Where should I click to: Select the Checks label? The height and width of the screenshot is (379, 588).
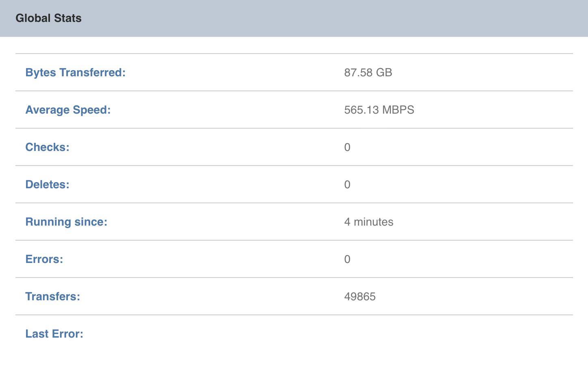click(x=47, y=147)
